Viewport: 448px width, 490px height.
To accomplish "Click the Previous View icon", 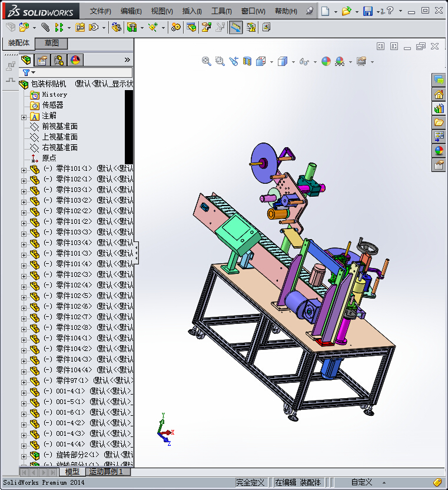I will 233,61.
